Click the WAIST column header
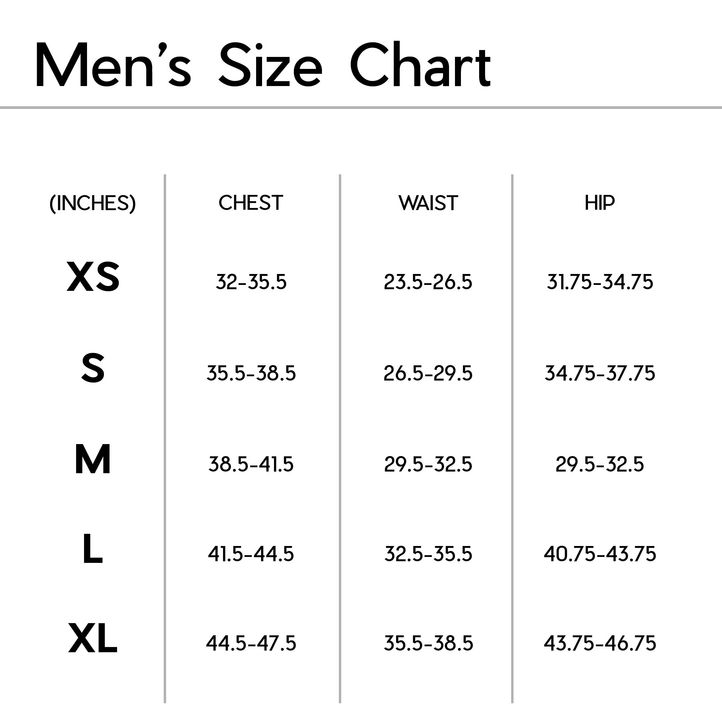722x728 pixels. 428,203
